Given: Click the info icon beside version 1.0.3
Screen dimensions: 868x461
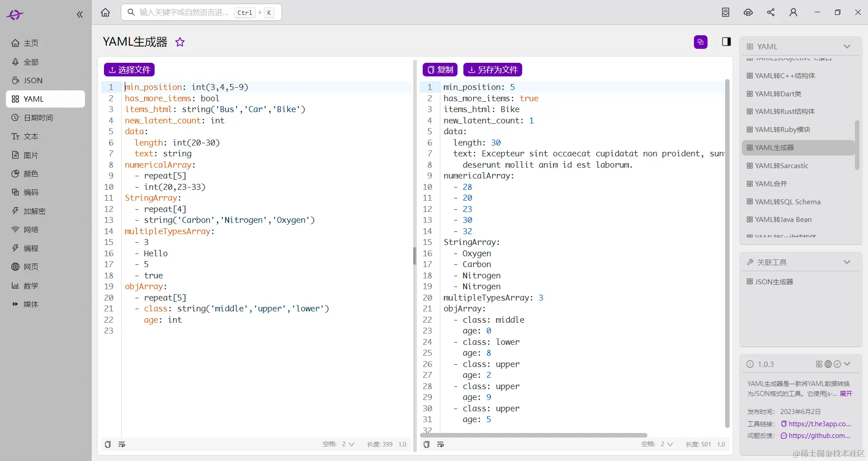Looking at the screenshot, I should point(750,364).
